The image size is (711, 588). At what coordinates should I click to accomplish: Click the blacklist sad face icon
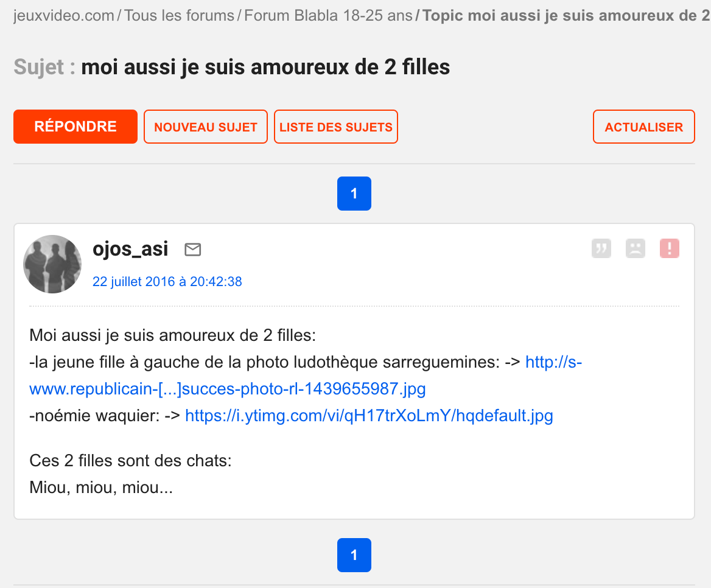tap(636, 248)
